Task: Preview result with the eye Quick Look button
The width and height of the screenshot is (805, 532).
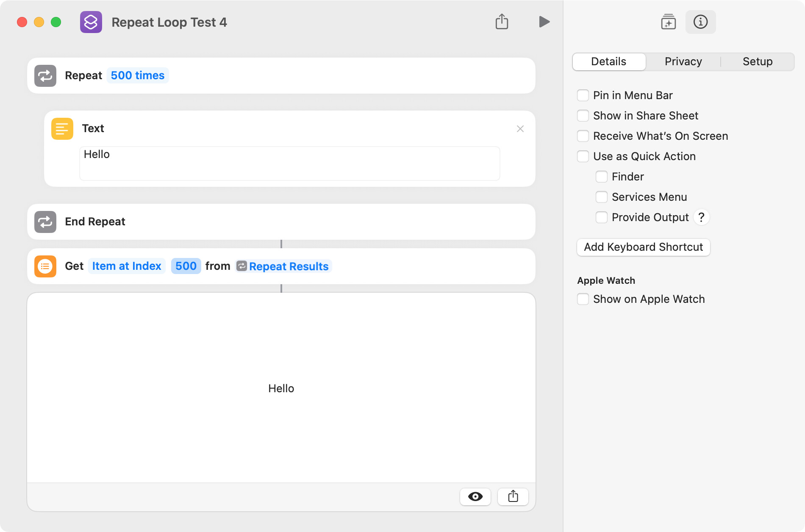Action: pyautogui.click(x=475, y=496)
